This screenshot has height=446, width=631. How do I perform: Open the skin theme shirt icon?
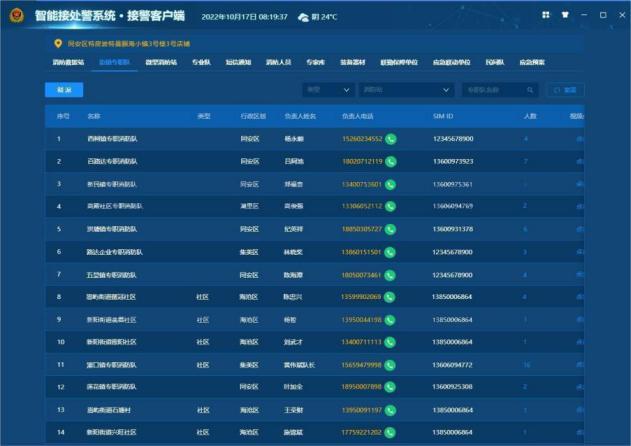565,15
